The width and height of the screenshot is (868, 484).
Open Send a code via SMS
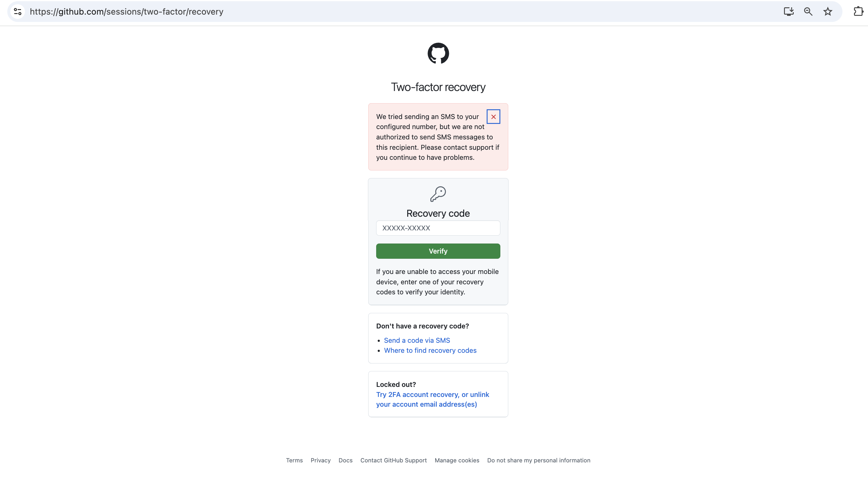point(417,340)
